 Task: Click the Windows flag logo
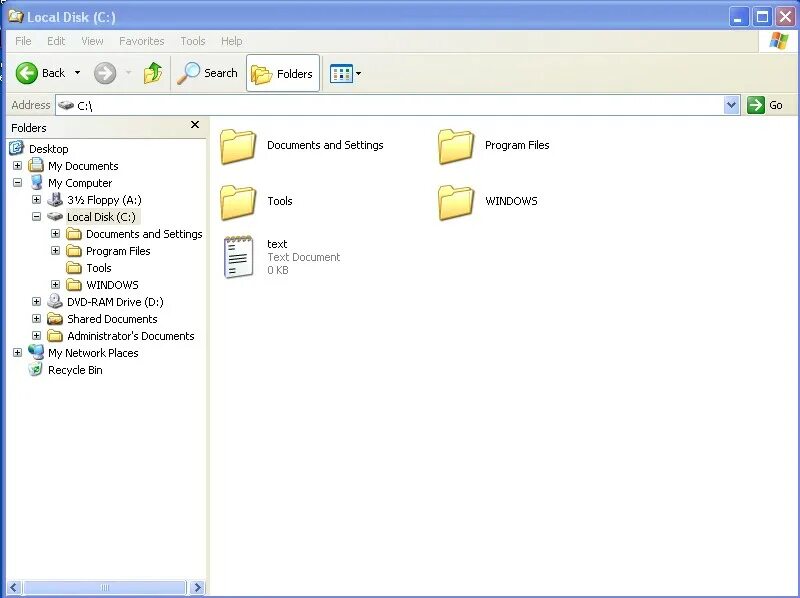[x=779, y=41]
